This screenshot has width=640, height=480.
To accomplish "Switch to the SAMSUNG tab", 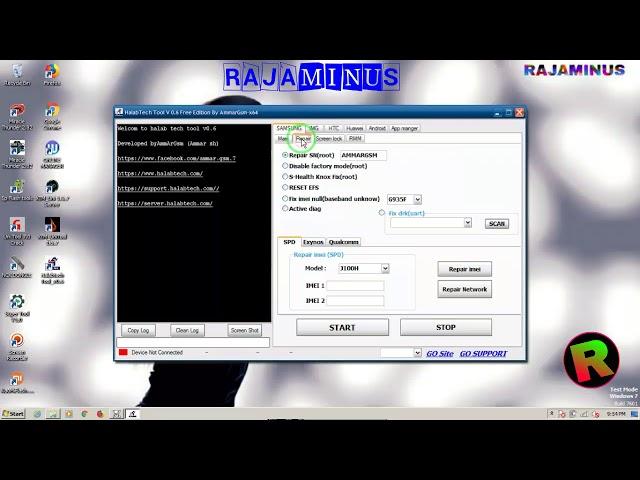I will (x=289, y=128).
